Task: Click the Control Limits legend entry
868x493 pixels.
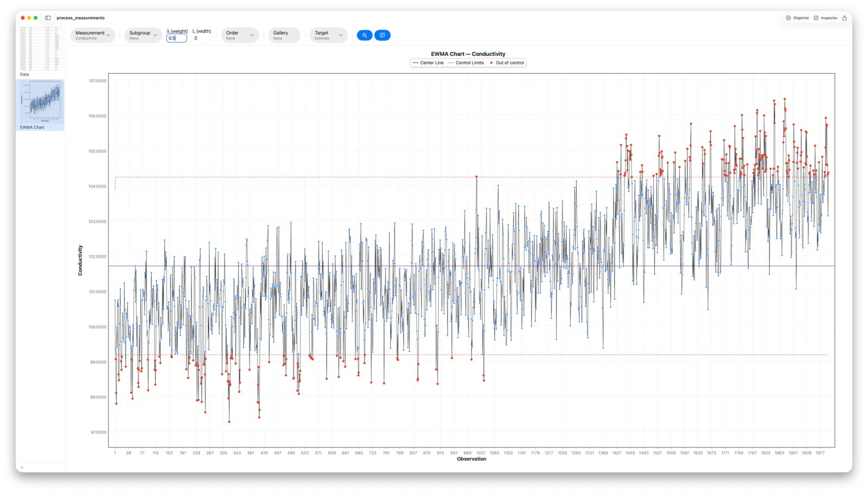Action: (466, 63)
